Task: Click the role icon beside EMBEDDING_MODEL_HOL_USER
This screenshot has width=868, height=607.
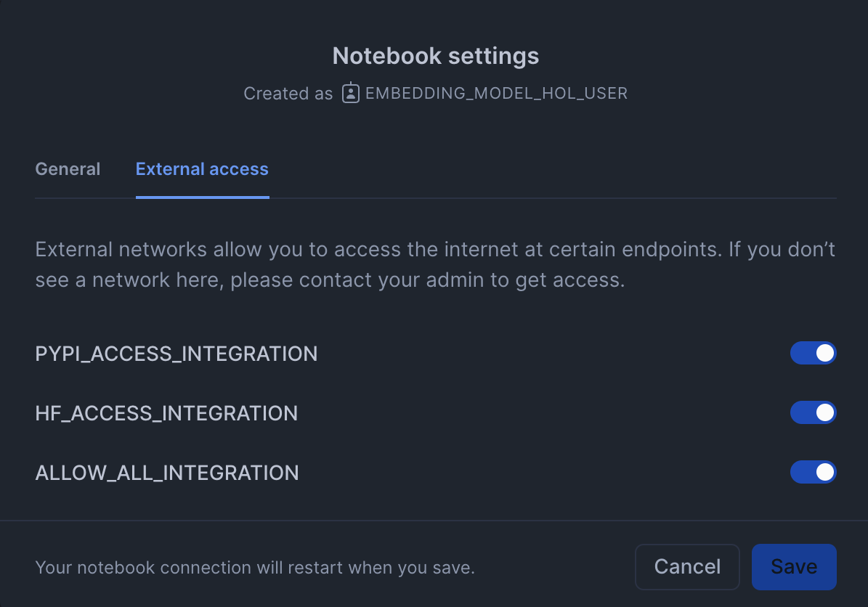Action: pos(351,93)
